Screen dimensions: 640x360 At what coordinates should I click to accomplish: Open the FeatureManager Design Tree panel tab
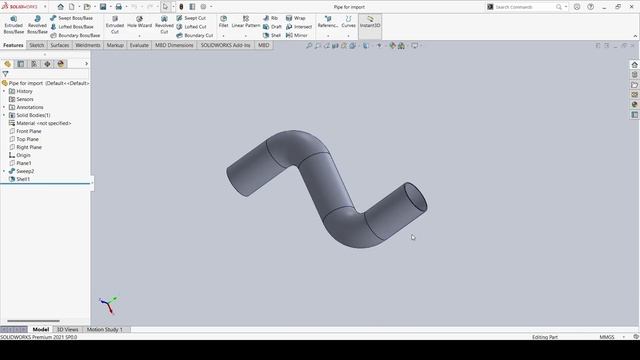7,64
